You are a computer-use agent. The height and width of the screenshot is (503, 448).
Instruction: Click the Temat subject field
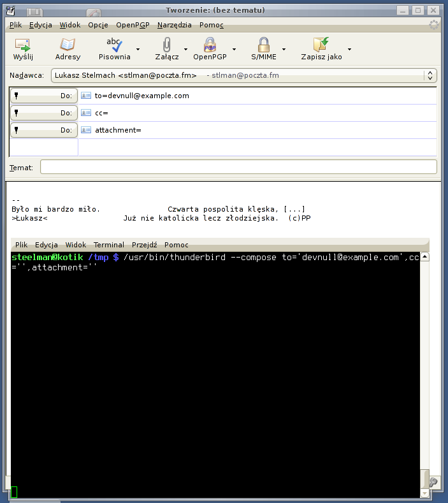(x=238, y=167)
